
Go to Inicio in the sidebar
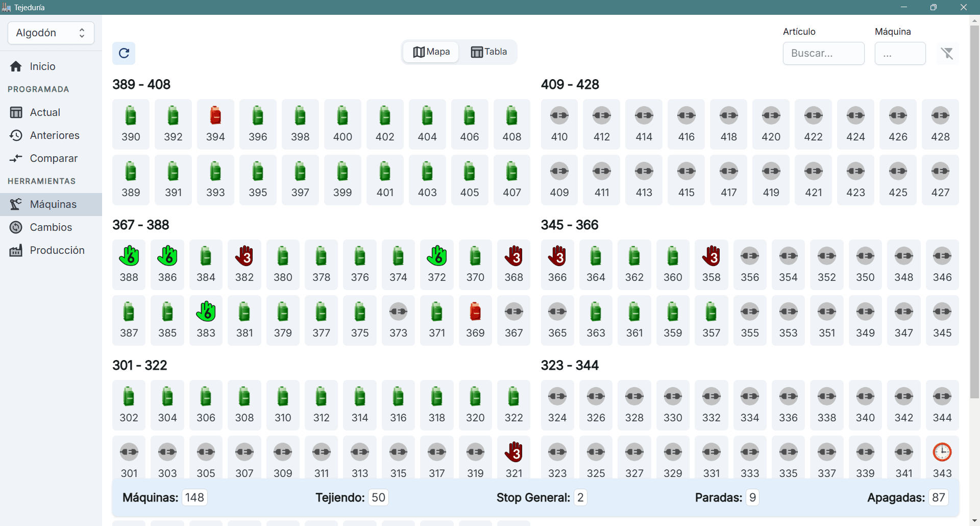pyautogui.click(x=42, y=66)
